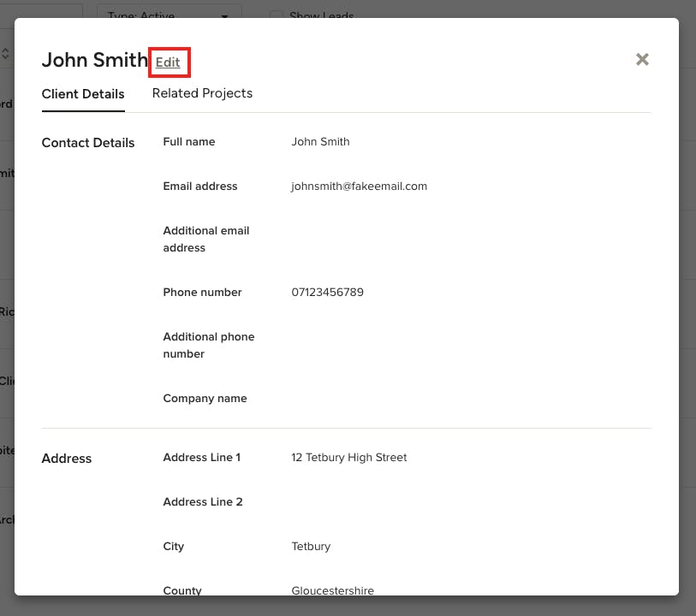696x616 pixels.
Task: Click the Additional phone number label
Action: (x=208, y=345)
